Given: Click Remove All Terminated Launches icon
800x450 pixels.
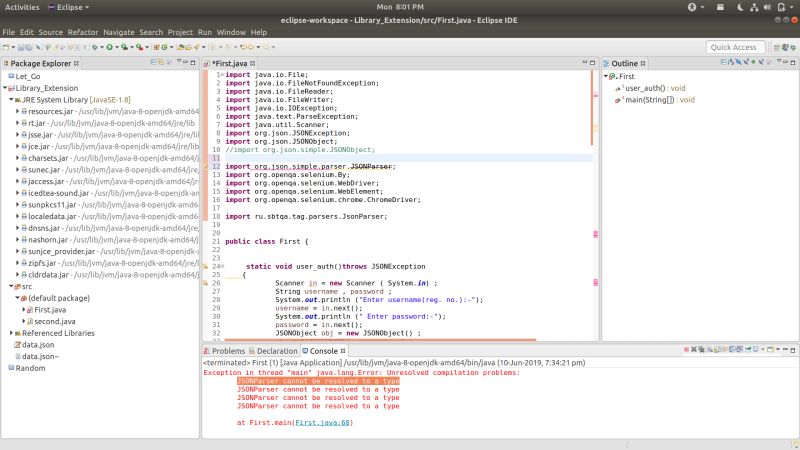Looking at the screenshot, I should (x=702, y=349).
